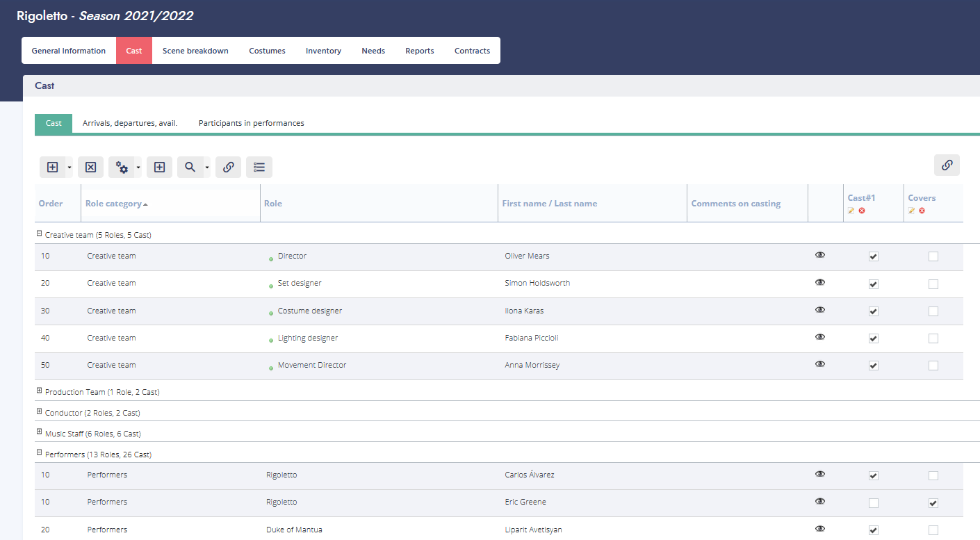Click the red delete icon under Covers
Image resolution: width=980 pixels, height=540 pixels.
(x=922, y=211)
